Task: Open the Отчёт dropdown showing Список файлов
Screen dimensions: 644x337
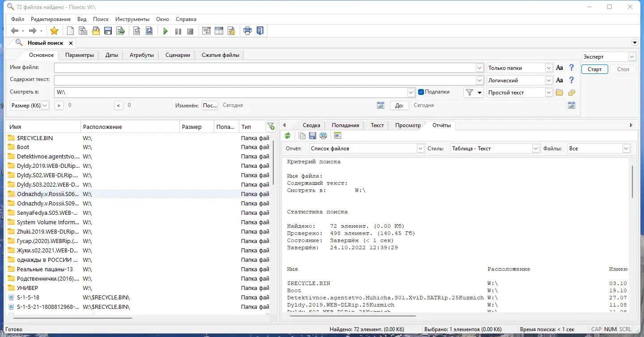Action: 420,149
